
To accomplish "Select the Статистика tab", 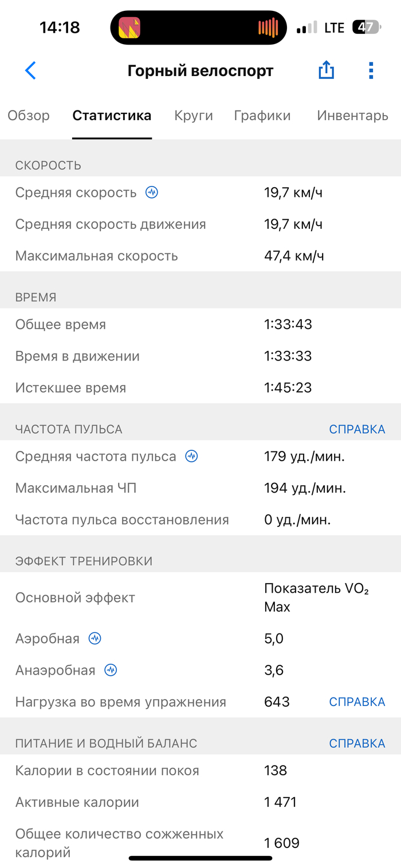I will pyautogui.click(x=112, y=116).
